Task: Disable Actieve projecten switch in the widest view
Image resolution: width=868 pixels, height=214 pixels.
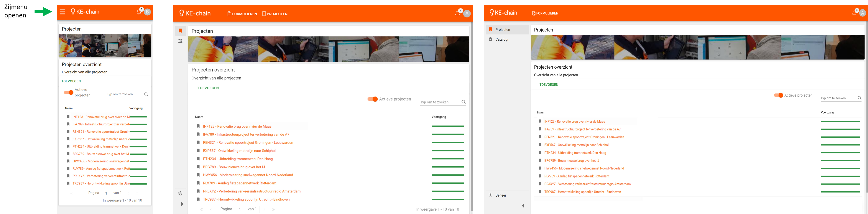Action: pos(778,95)
